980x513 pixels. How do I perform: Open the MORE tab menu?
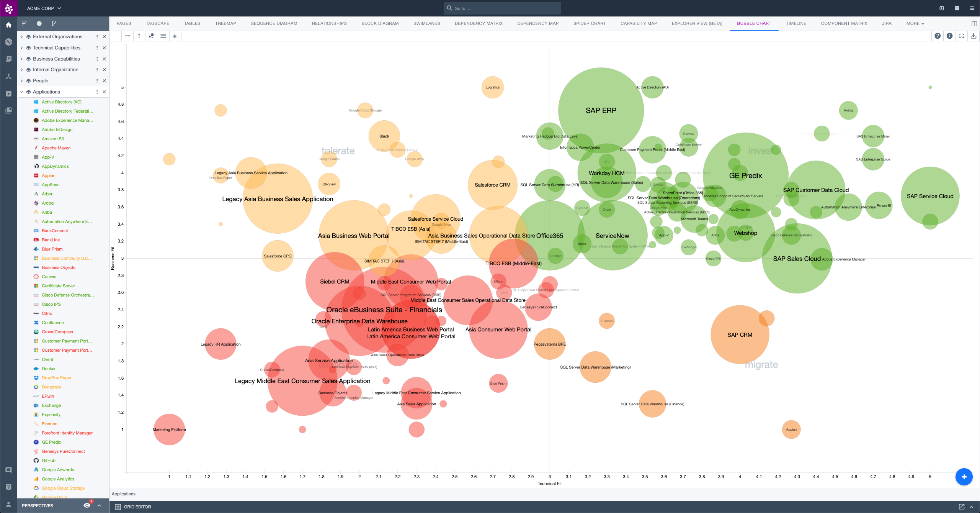click(915, 24)
